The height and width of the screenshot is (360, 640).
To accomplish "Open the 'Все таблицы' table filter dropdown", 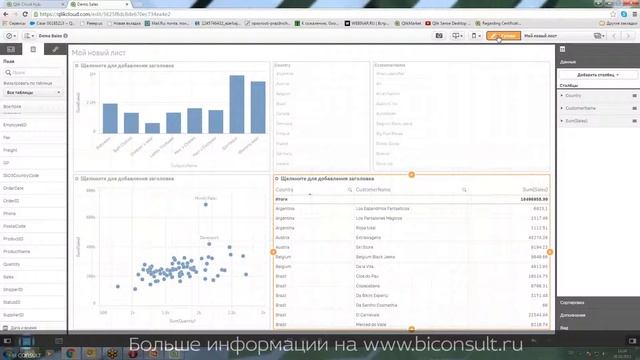I will click(x=33, y=93).
